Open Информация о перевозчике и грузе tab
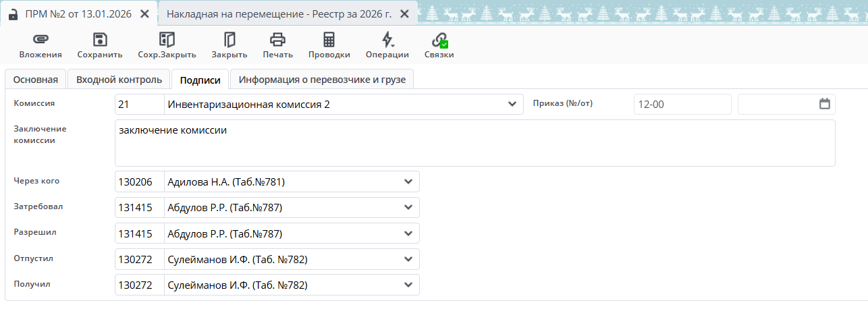Image resolution: width=868 pixels, height=309 pixels. point(322,80)
